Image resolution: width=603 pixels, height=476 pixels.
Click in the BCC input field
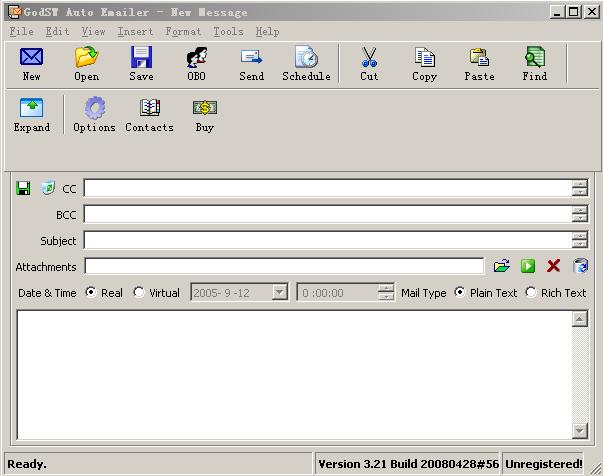coord(328,214)
